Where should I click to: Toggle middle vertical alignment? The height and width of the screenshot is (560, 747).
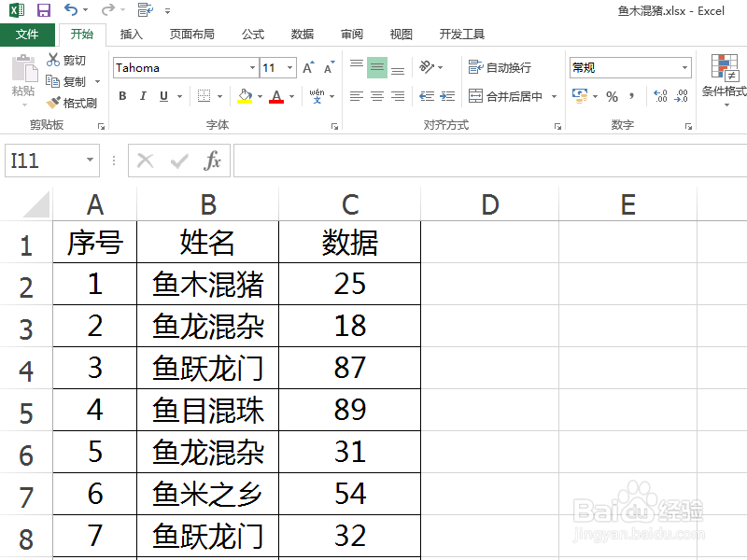[377, 67]
